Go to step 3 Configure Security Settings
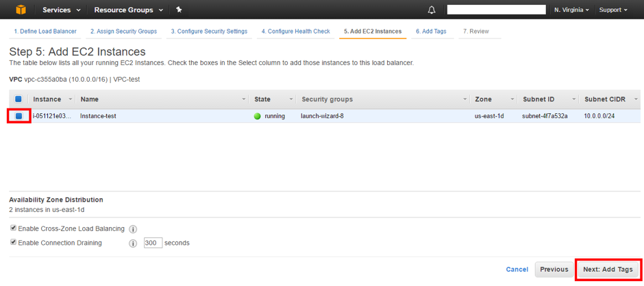 tap(209, 32)
